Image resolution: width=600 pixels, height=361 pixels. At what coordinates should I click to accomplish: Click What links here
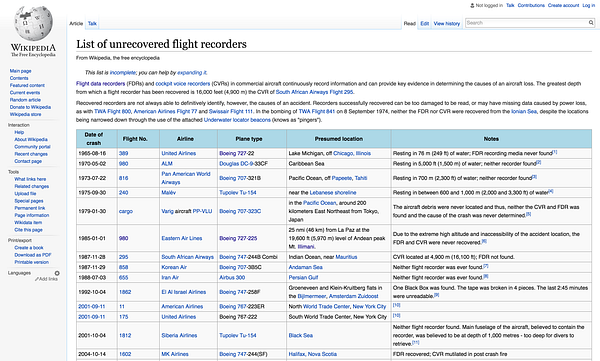click(x=30, y=179)
